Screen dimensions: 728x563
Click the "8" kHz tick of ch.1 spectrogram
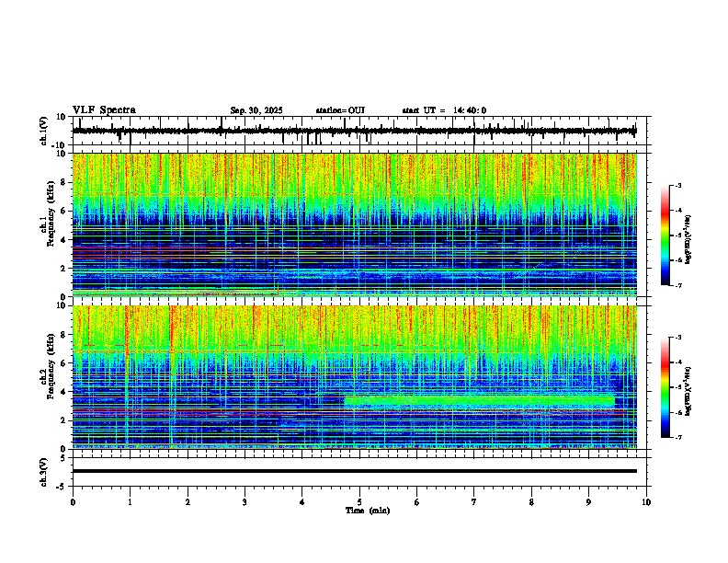64,182
